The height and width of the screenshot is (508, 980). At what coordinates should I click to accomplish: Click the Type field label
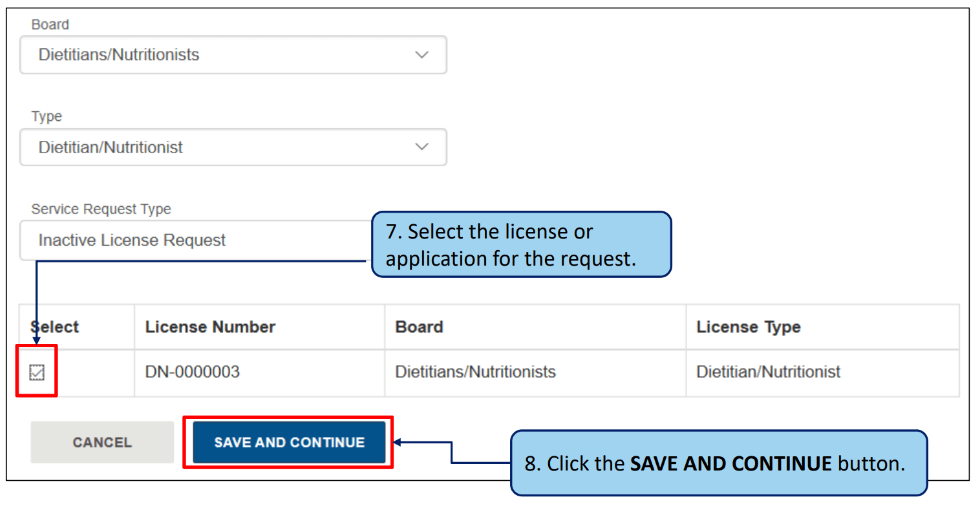pos(47,116)
